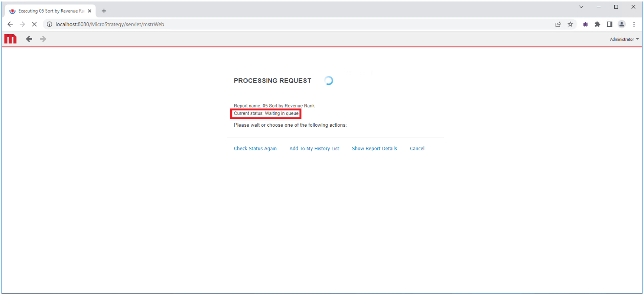Expand the Administrator user dropdown
The height and width of the screenshot is (295, 644).
pyautogui.click(x=624, y=39)
